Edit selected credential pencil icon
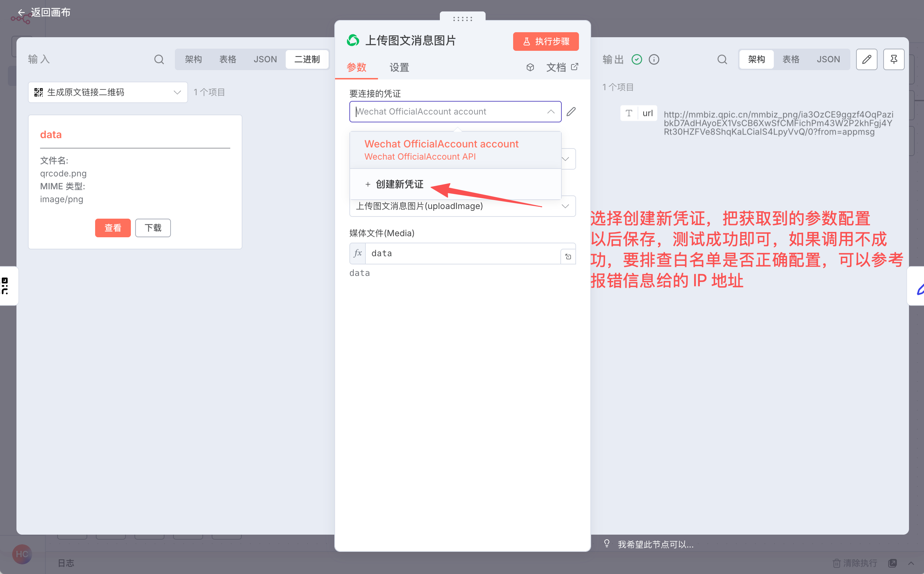 click(571, 112)
